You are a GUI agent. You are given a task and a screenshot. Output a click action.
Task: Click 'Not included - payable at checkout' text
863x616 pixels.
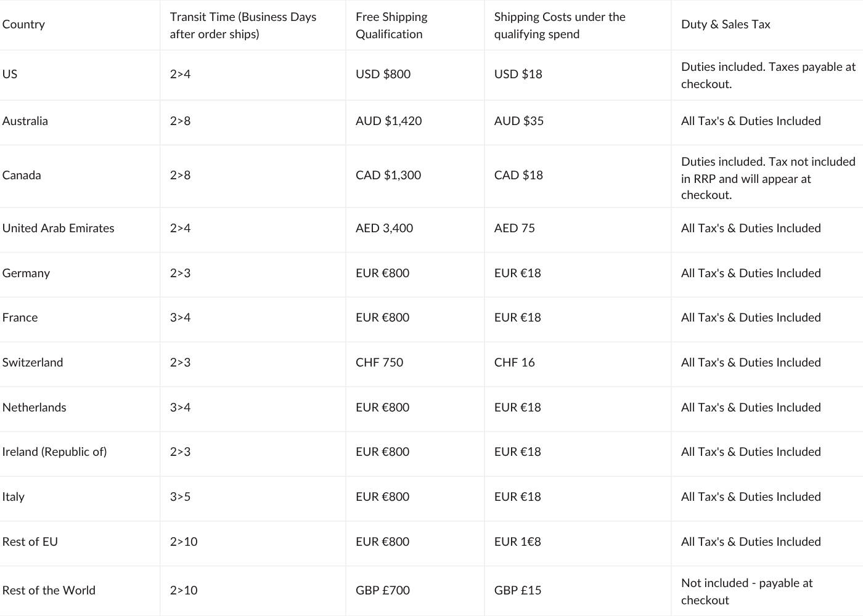(746, 591)
